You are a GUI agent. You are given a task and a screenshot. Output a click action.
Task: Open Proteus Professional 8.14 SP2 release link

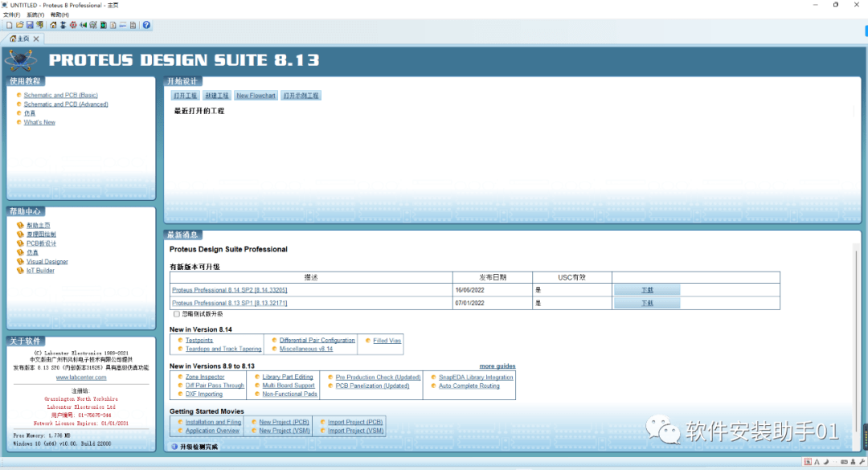pyautogui.click(x=229, y=290)
